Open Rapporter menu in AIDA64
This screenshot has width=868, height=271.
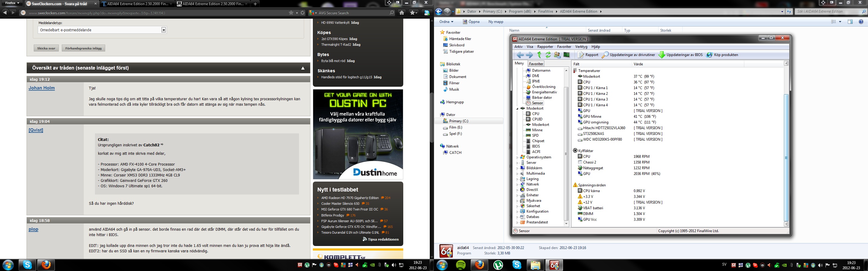click(x=545, y=47)
